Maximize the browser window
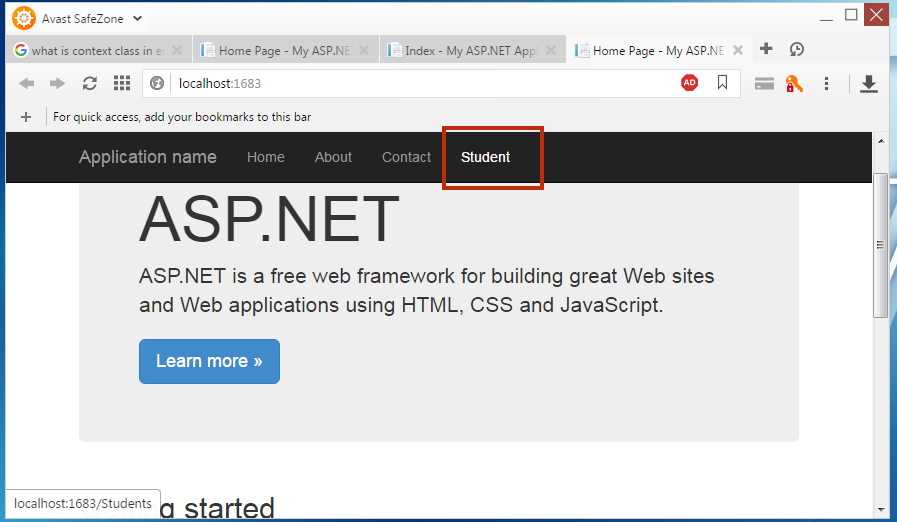 pos(851,15)
